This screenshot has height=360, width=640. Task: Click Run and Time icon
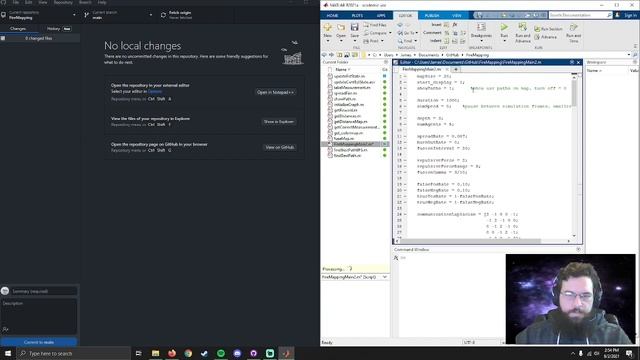pyautogui.click(x=573, y=27)
